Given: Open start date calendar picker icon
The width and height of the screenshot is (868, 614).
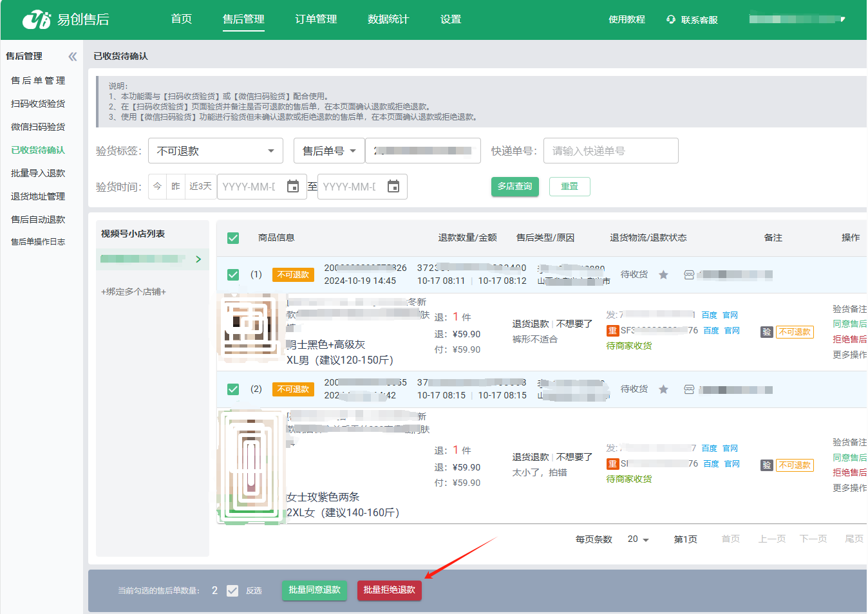Looking at the screenshot, I should coord(293,187).
